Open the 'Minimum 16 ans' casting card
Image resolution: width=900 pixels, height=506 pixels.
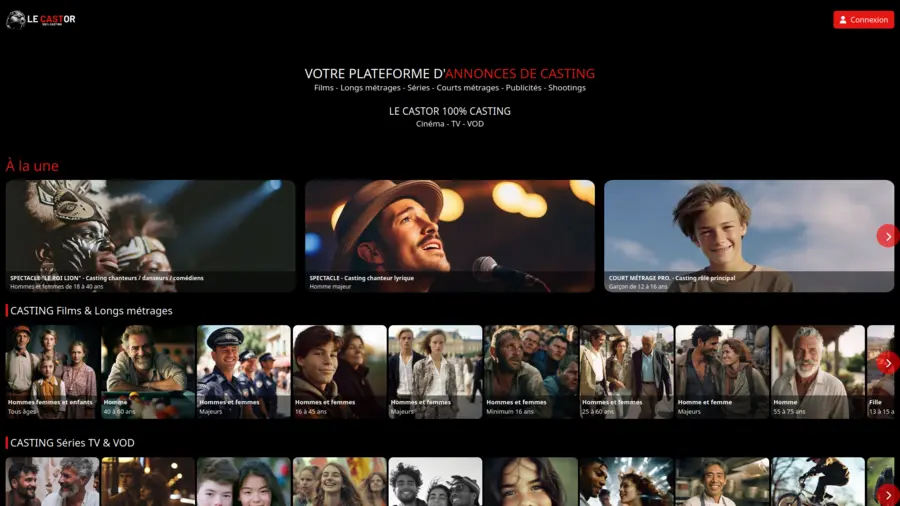click(x=531, y=372)
